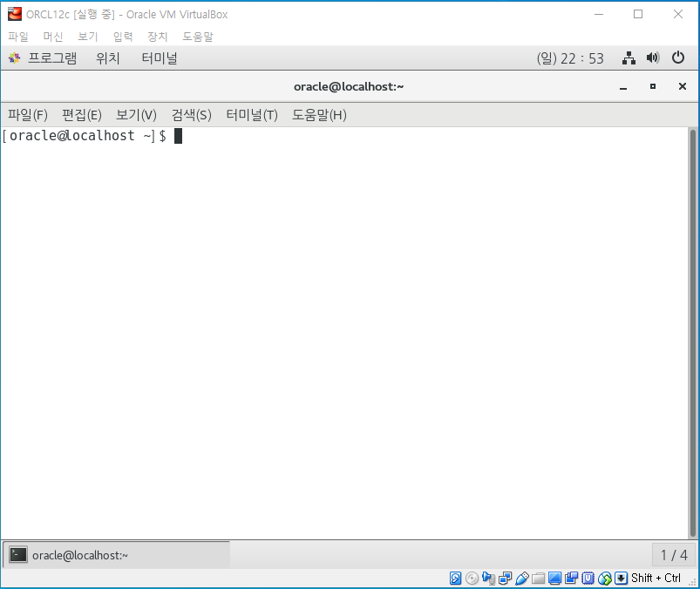
Task: Select the oracle@localhost taskbar window button
Action: click(x=117, y=555)
